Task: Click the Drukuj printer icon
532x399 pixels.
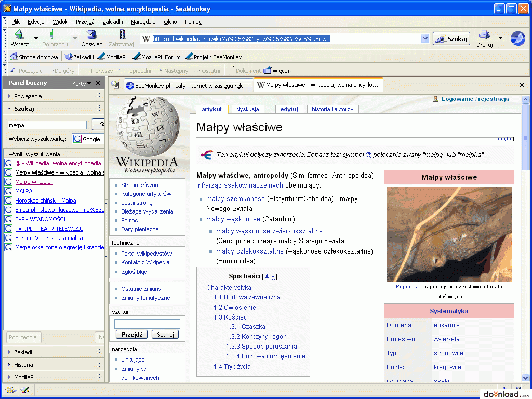Action: pos(485,35)
